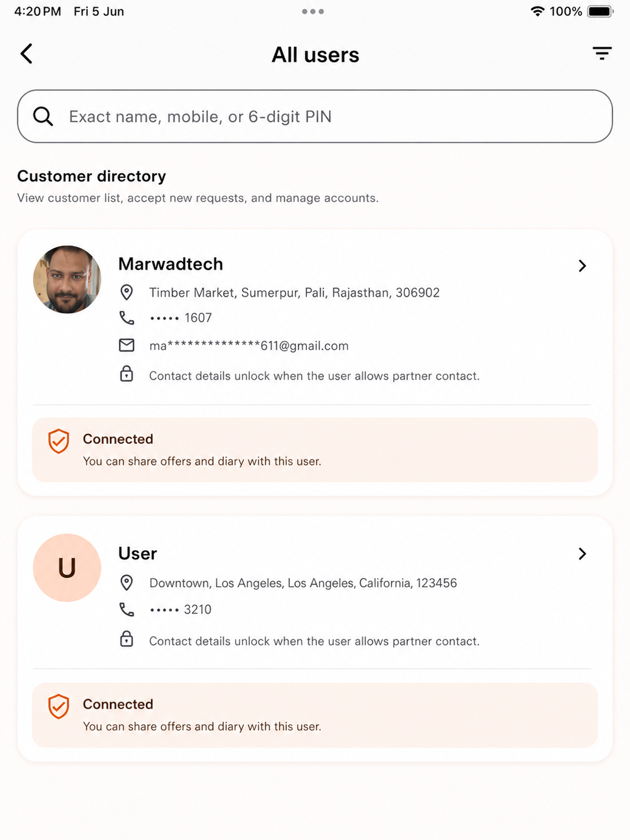Image resolution: width=630 pixels, height=840 pixels.
Task: Open the filter options icon
Action: click(x=602, y=53)
